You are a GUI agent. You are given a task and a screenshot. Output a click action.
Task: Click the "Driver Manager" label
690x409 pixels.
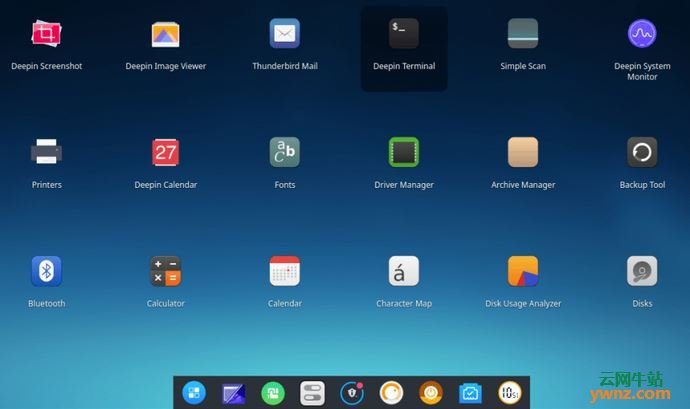click(404, 185)
